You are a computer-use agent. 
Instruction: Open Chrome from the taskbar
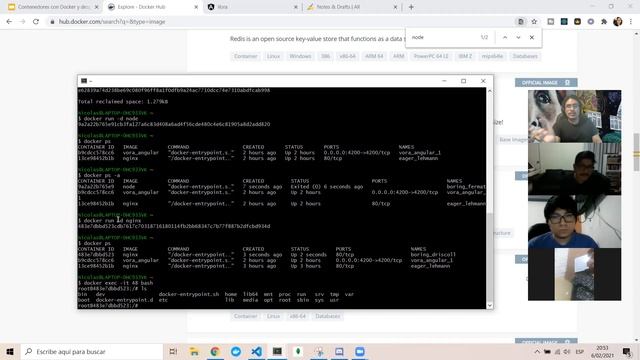click(x=215, y=351)
